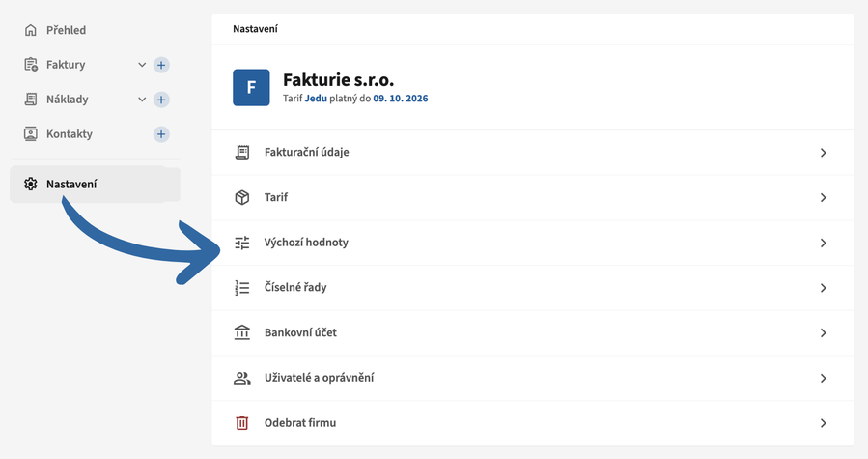Click the red trash icon for Odebrat firmu
Screen dimensions: 868x459
click(242, 423)
